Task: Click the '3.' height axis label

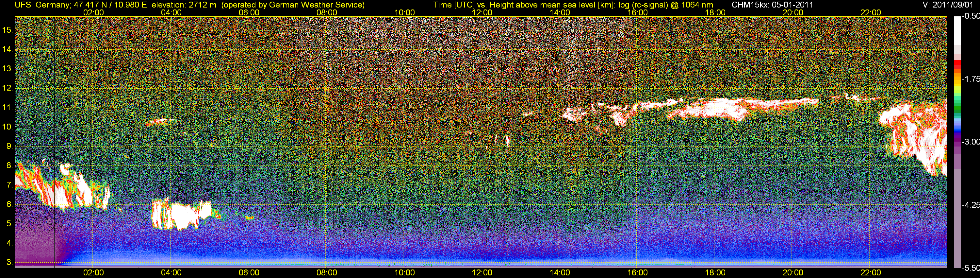Action: point(10,262)
